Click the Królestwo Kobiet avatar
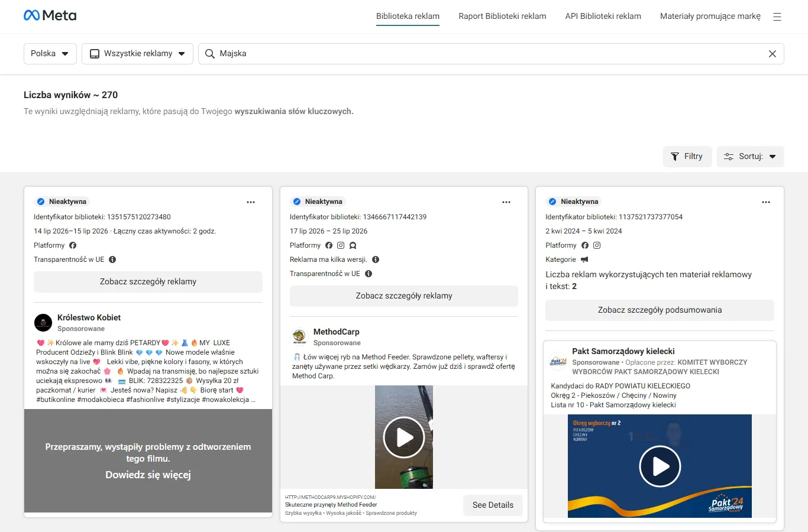The width and height of the screenshot is (808, 532). [43, 323]
